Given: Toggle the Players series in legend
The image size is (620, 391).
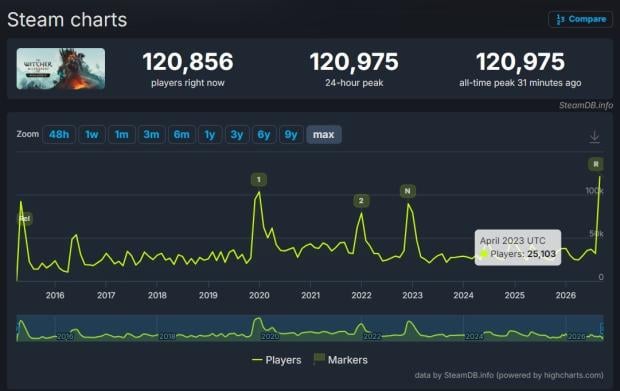Looking at the screenshot, I should (x=276, y=360).
